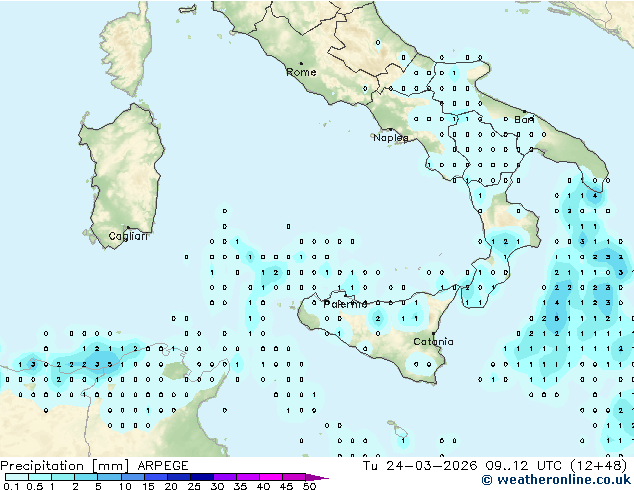
Task: Click the 25 legend scale value
Action: 194,486
